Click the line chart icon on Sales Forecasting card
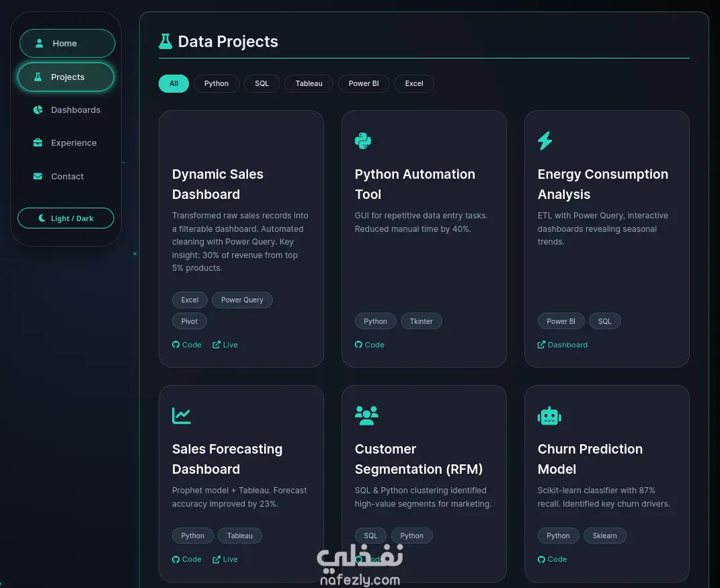 (182, 415)
